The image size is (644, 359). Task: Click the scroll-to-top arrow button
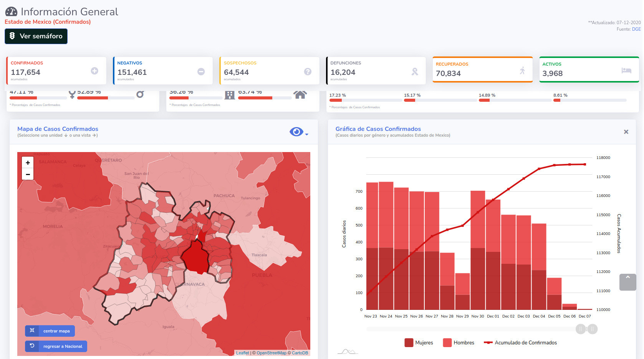(x=628, y=282)
